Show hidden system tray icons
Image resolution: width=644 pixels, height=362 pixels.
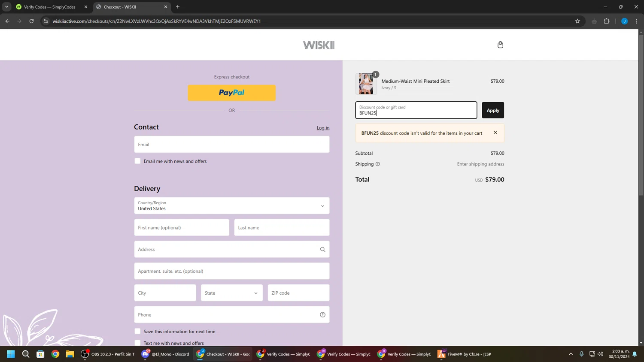571,354
